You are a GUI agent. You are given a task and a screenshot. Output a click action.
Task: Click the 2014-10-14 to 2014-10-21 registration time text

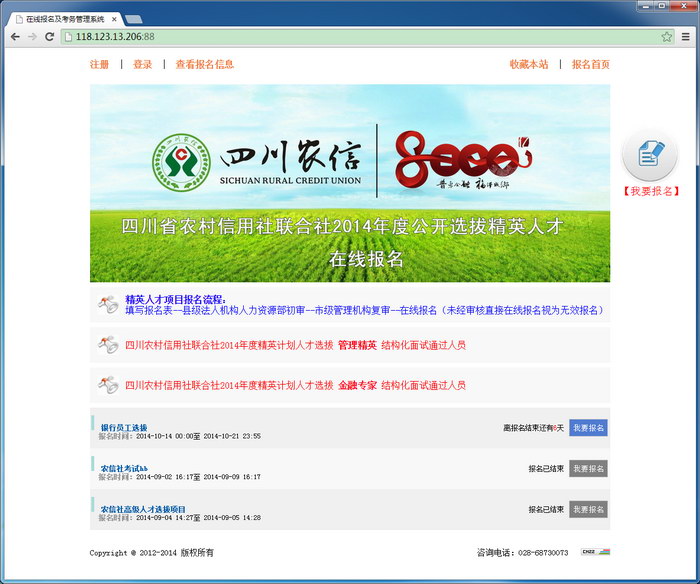[x=179, y=436]
